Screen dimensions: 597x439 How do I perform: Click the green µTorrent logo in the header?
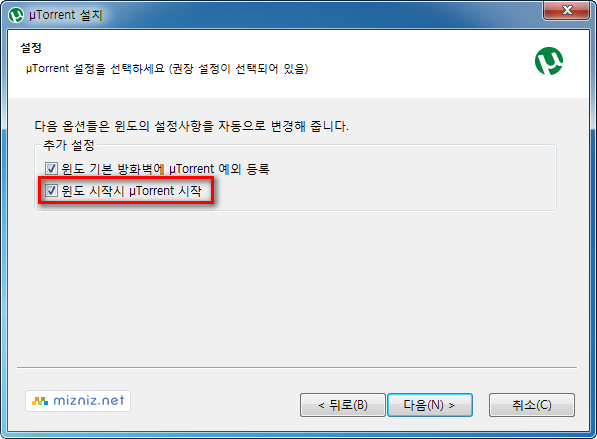pos(549,61)
